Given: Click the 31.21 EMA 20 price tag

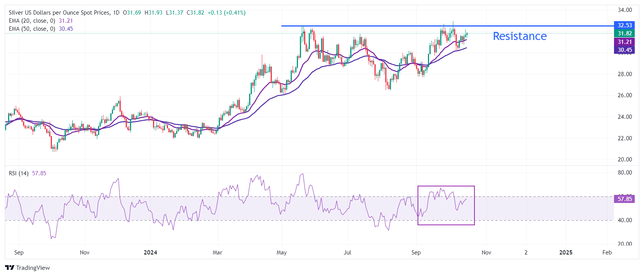Looking at the screenshot, I should [x=624, y=42].
